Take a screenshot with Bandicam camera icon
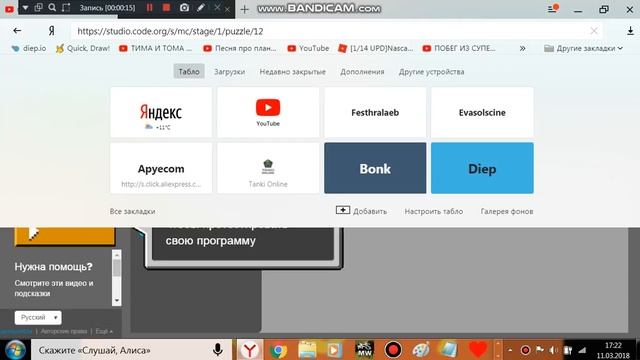Screen dimensions: 640x360 (184, 7)
